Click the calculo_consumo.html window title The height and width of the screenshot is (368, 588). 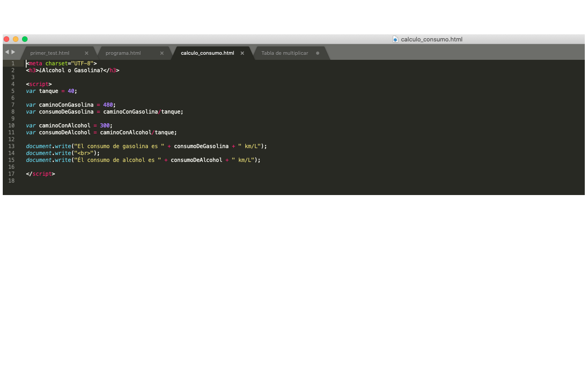point(432,39)
